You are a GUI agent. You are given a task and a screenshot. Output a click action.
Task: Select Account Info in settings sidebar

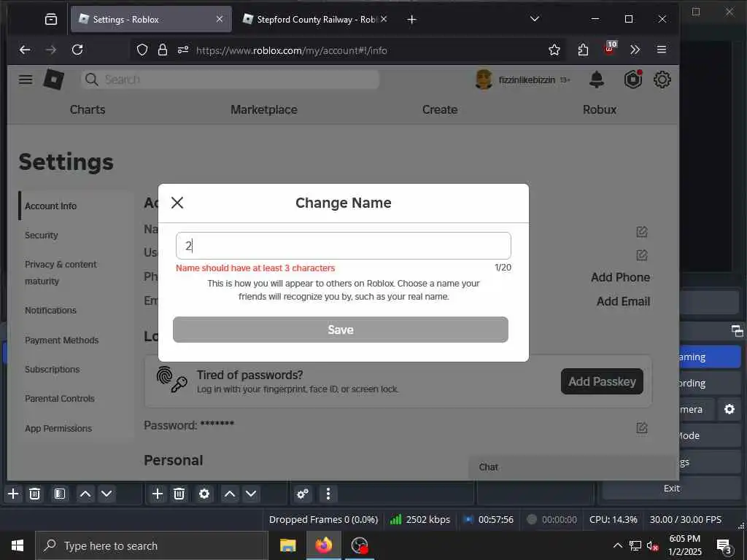pyautogui.click(x=50, y=206)
